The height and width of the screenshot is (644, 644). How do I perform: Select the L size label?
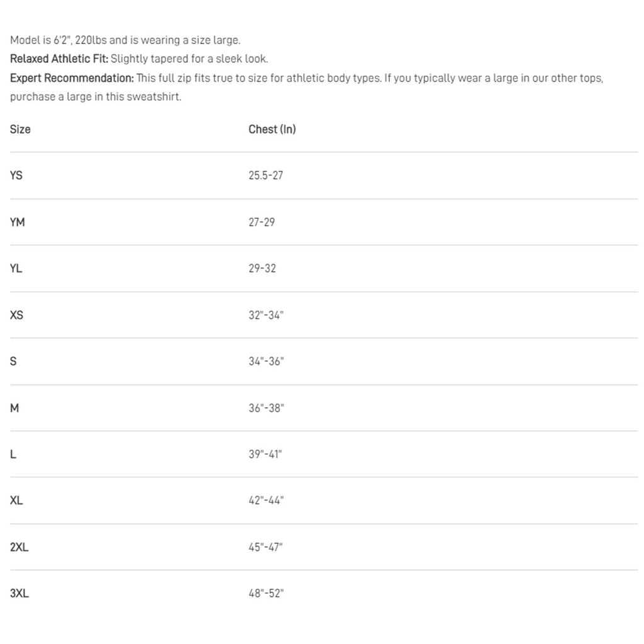click(x=13, y=454)
